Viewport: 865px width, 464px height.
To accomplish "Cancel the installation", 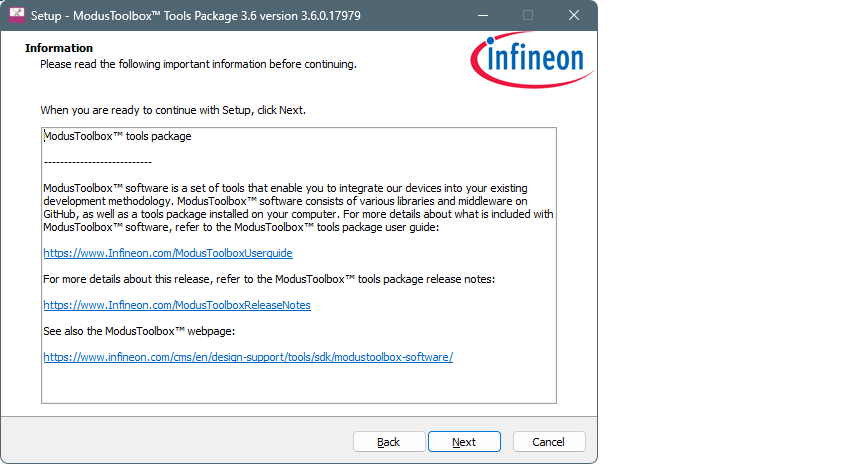I will pyautogui.click(x=549, y=442).
